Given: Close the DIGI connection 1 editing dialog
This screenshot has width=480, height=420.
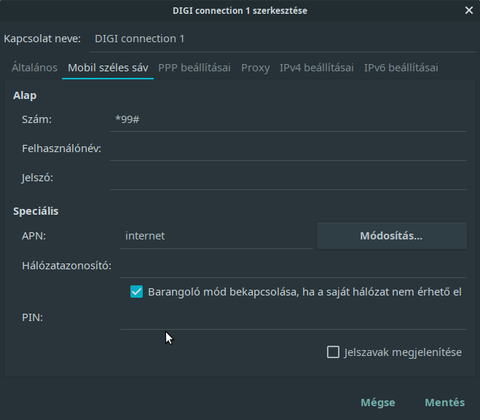Looking at the screenshot, I should click(x=469, y=10).
